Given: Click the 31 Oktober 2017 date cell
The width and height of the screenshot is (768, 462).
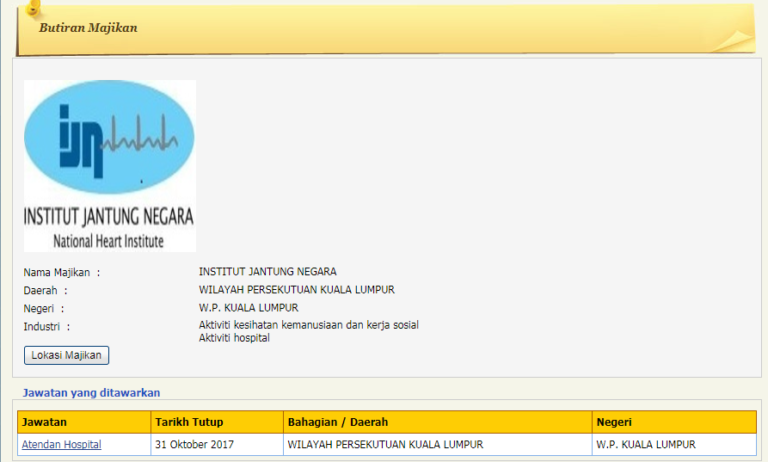Looking at the screenshot, I should 217,444.
